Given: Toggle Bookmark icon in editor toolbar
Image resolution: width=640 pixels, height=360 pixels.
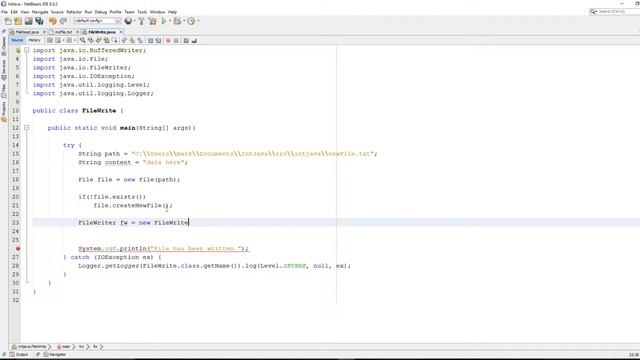Looking at the screenshot, I should tap(140, 40).
